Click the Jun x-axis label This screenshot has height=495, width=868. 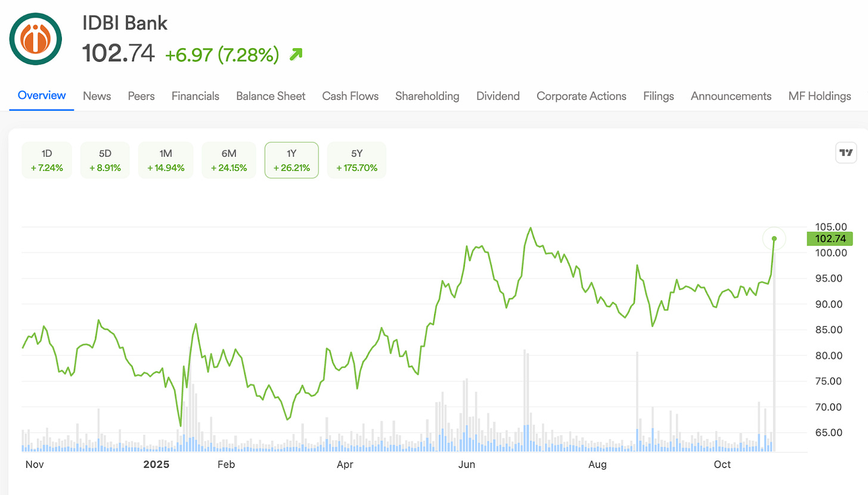466,464
